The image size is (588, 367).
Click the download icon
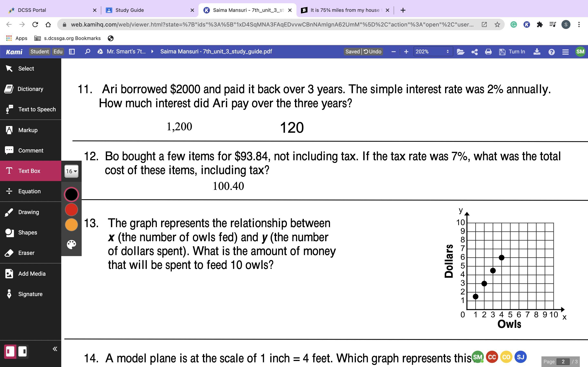coord(537,52)
